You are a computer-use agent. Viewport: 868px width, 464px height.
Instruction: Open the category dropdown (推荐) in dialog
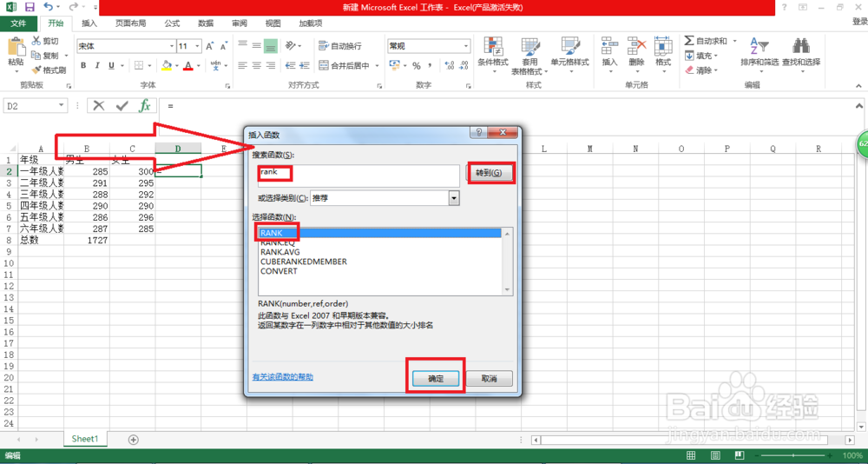pyautogui.click(x=455, y=198)
